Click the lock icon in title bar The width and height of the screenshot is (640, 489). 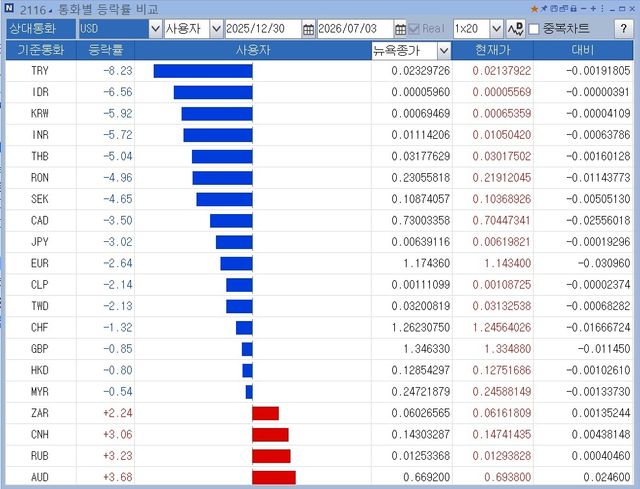pyautogui.click(x=573, y=9)
